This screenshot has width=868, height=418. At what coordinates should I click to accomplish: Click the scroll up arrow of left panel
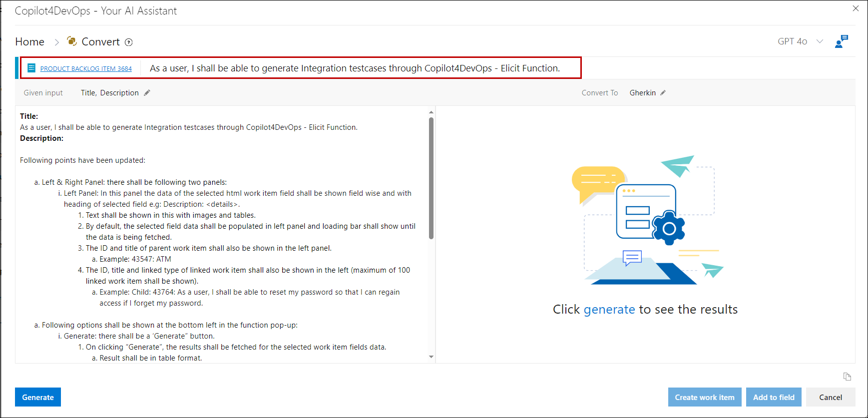pos(431,112)
